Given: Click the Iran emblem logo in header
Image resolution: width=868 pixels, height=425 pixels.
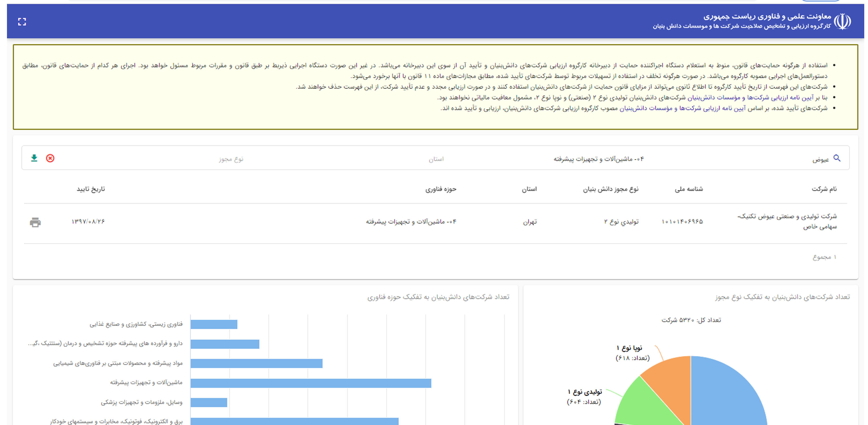Looking at the screenshot, I should click(843, 21).
